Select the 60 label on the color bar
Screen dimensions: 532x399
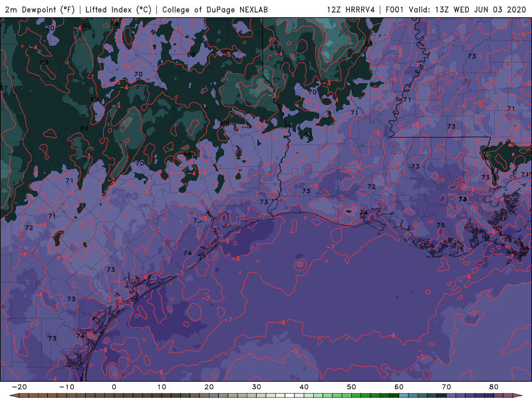pos(399,387)
